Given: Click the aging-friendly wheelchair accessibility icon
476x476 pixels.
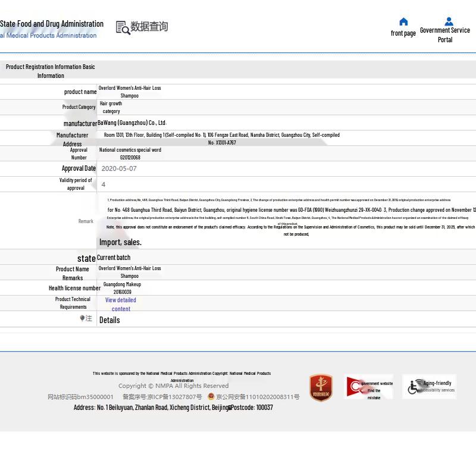Looking at the screenshot, I should coord(415,387).
